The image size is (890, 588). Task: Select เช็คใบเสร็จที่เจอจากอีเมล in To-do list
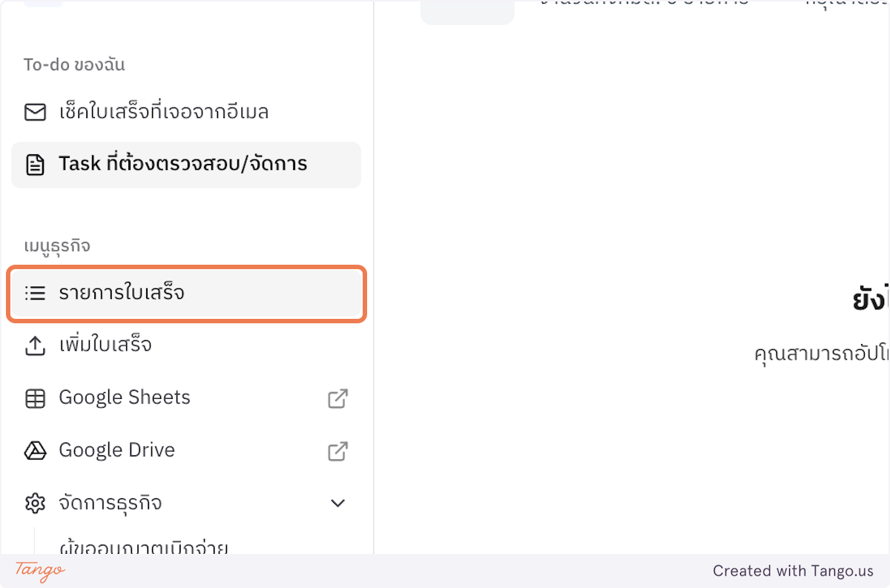[x=163, y=111]
